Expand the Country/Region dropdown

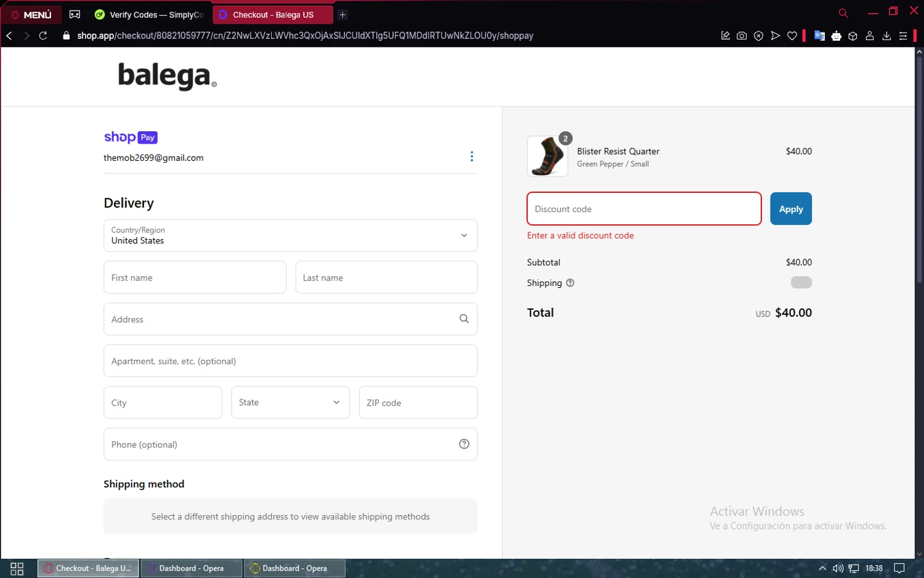pyautogui.click(x=290, y=235)
